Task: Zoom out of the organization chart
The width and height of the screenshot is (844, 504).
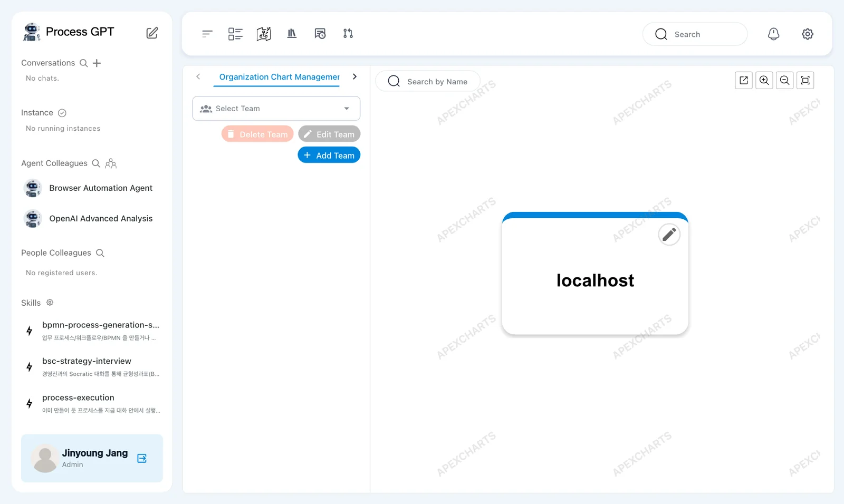Action: [x=785, y=80]
